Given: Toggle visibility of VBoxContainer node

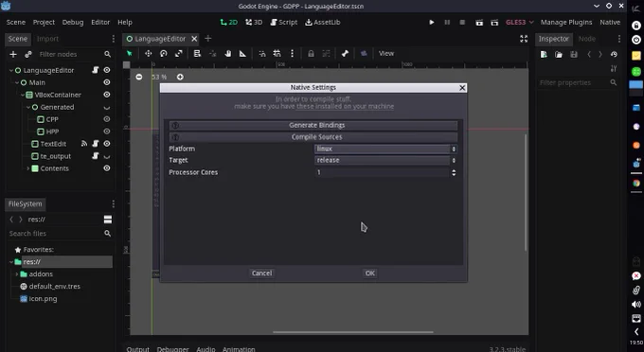Looking at the screenshot, I should pyautogui.click(x=107, y=95).
